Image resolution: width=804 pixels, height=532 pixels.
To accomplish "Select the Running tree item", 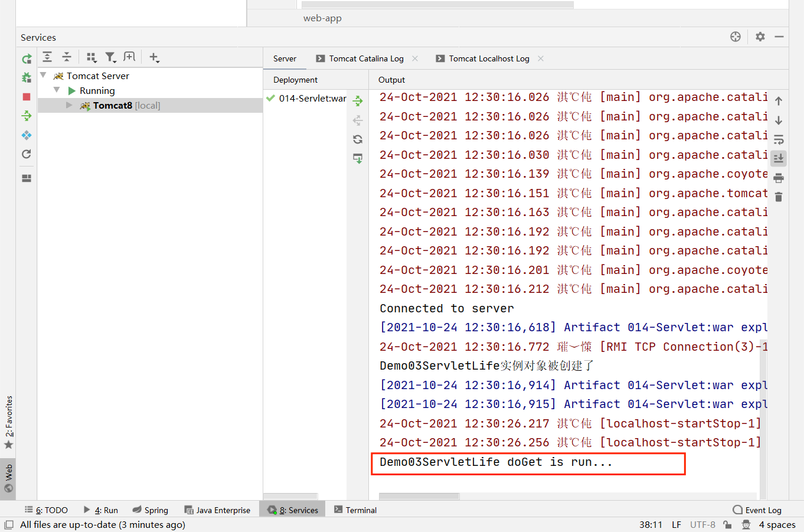I will [97, 91].
